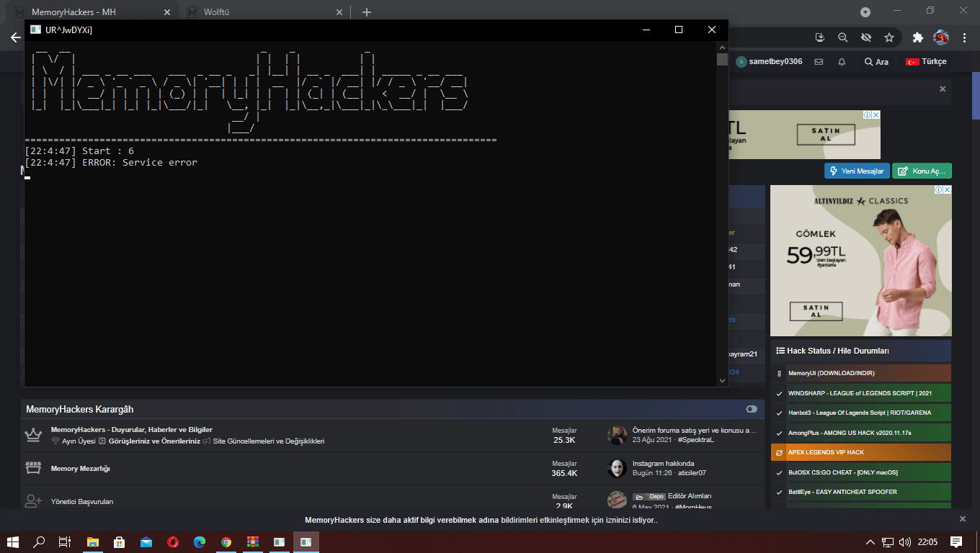980x553 pixels.
Task: Close the MemoryHackers - MH tab
Action: pyautogui.click(x=168, y=12)
